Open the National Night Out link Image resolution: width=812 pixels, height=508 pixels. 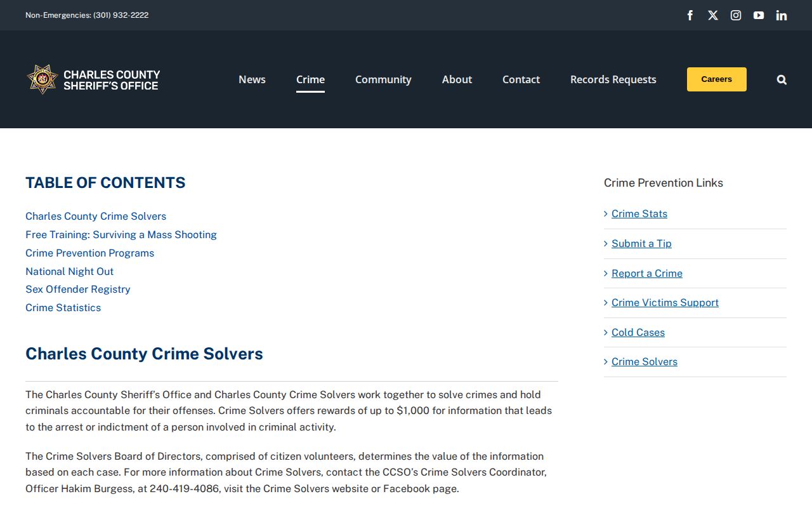tap(69, 272)
